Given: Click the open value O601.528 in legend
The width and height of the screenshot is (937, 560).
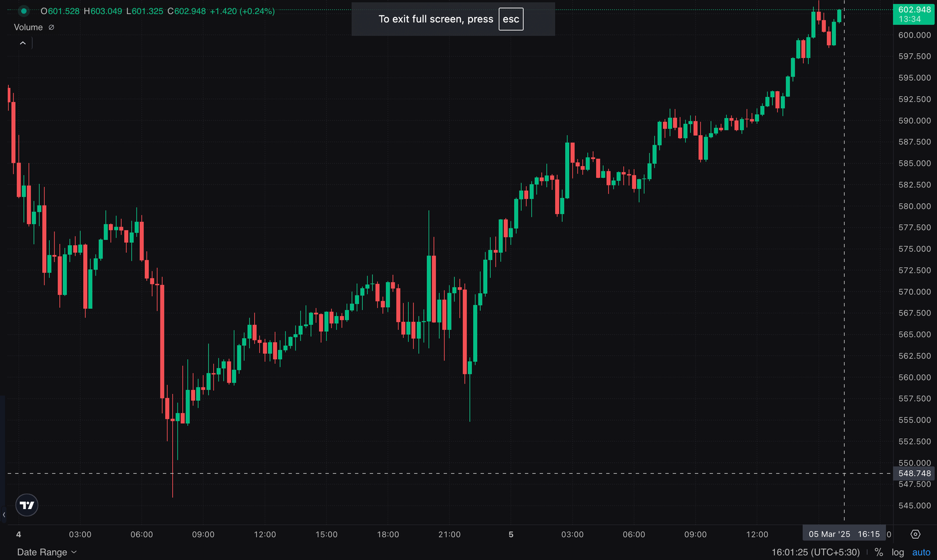Looking at the screenshot, I should tap(60, 11).
